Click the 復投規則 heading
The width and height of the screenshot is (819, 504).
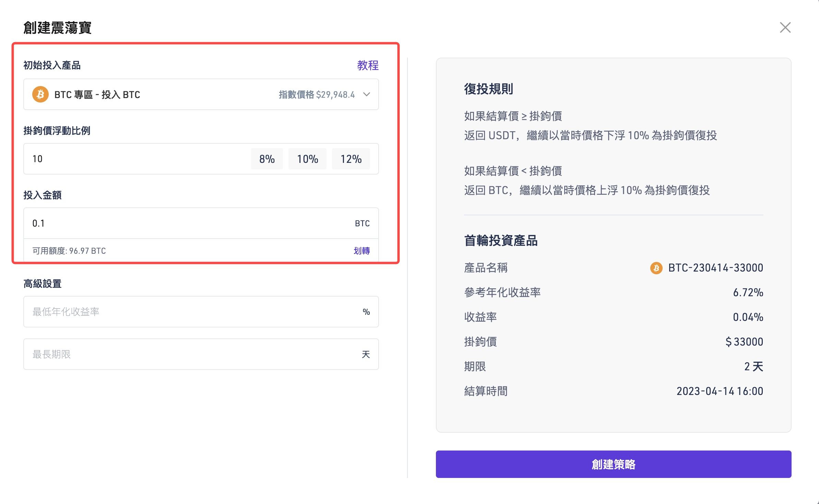(x=488, y=89)
